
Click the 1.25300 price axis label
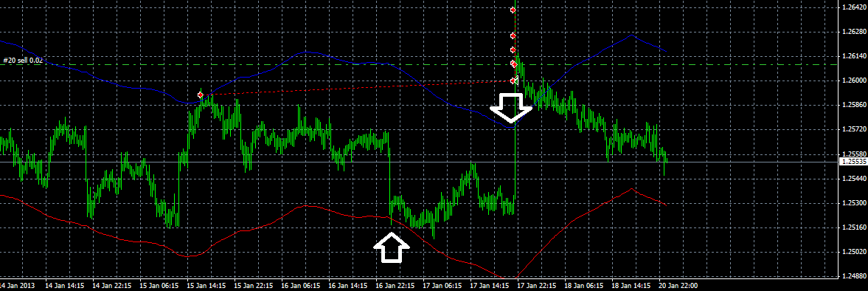coord(853,203)
